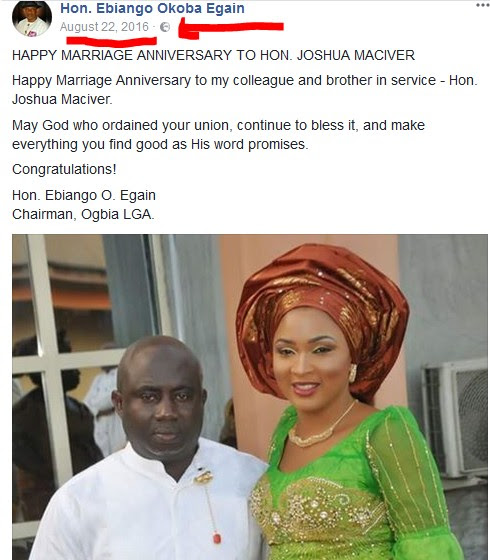Click the 'Hon. Ebiango O. Egain' signature line
This screenshot has height=560, width=490.
coord(84,195)
